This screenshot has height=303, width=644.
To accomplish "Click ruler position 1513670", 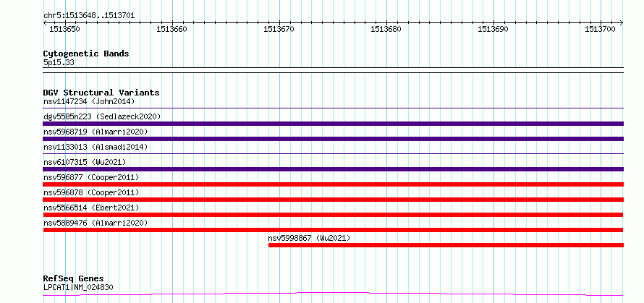I will (x=279, y=29).
